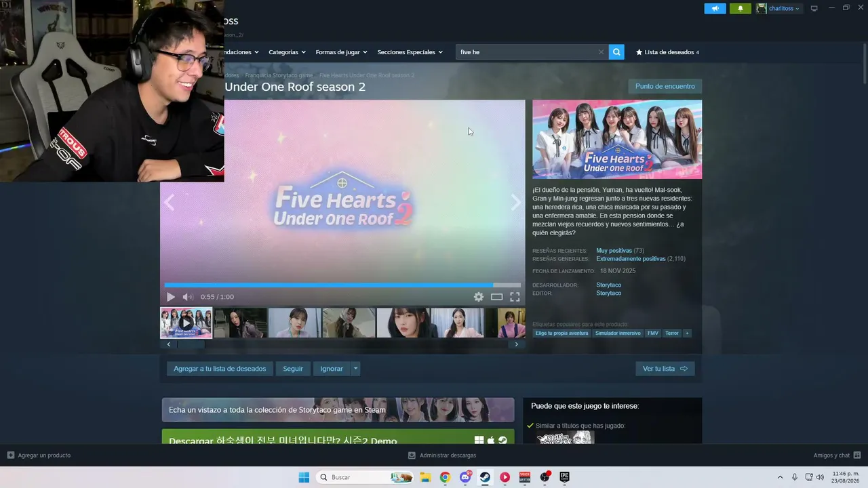
Task: Select the Simulador inmersivo tag
Action: click(618, 333)
